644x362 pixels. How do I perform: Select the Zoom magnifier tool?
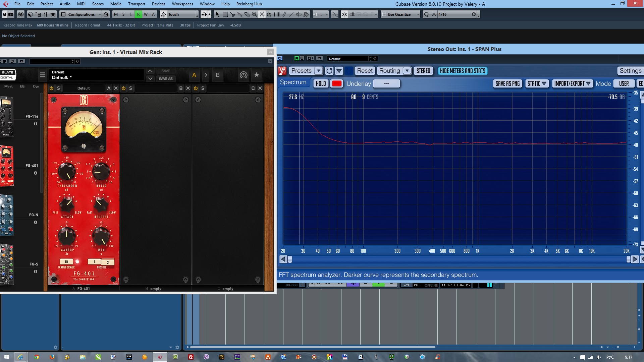[x=255, y=14]
